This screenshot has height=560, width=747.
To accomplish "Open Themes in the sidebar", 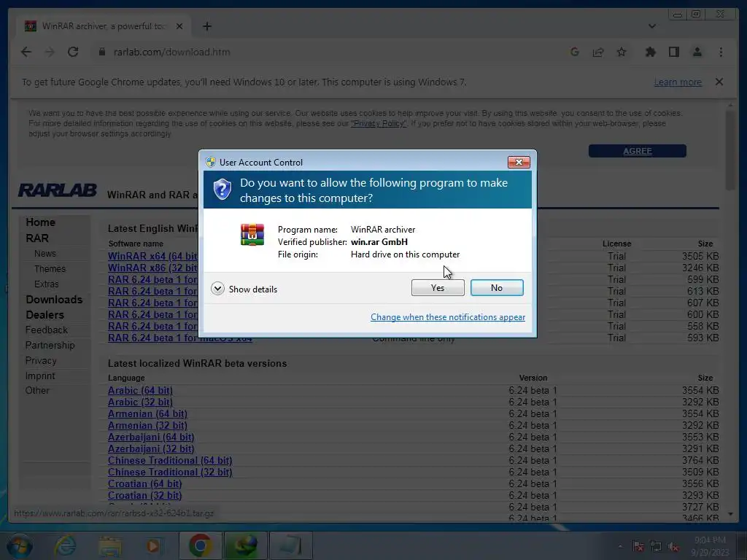I will tap(50, 269).
